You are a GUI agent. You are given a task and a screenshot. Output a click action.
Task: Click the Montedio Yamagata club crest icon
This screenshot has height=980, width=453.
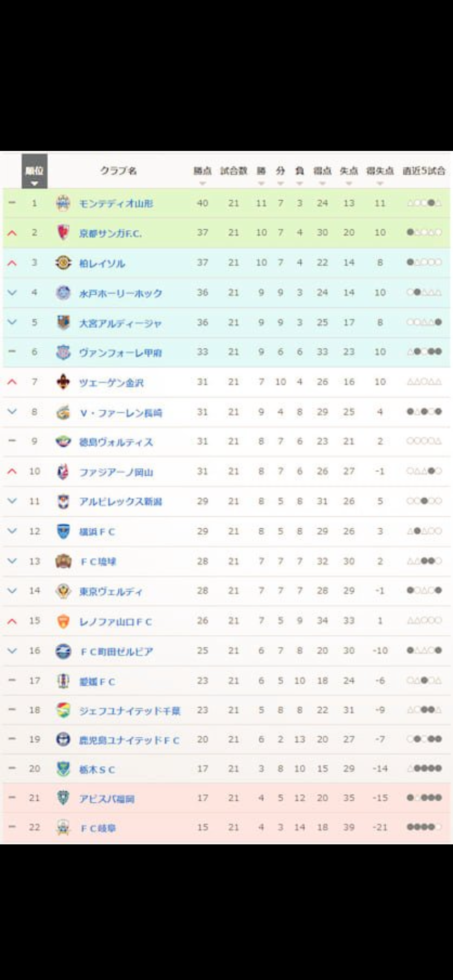pos(63,203)
